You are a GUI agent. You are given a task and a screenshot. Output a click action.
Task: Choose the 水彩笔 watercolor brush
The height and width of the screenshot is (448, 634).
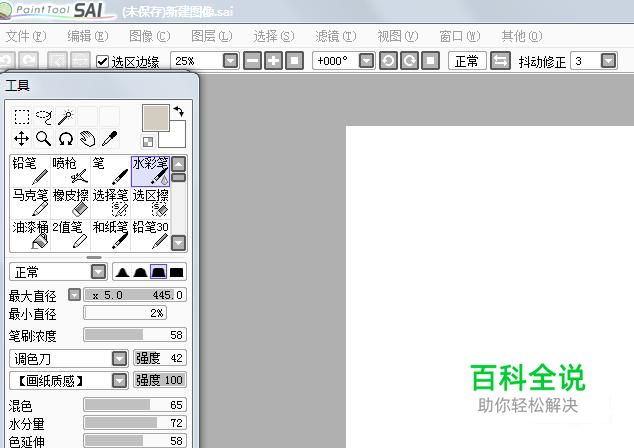(150, 171)
